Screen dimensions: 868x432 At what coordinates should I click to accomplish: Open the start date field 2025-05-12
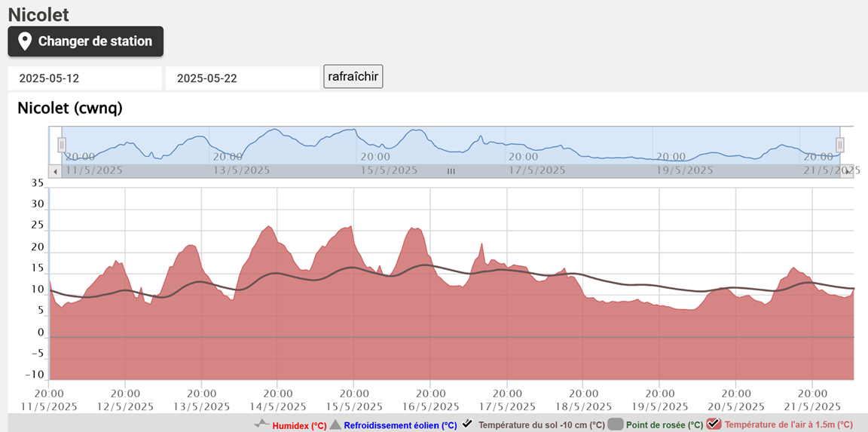point(84,78)
